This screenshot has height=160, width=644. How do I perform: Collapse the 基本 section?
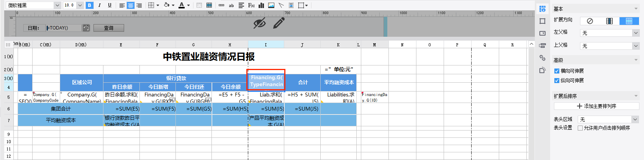coord(636,9)
